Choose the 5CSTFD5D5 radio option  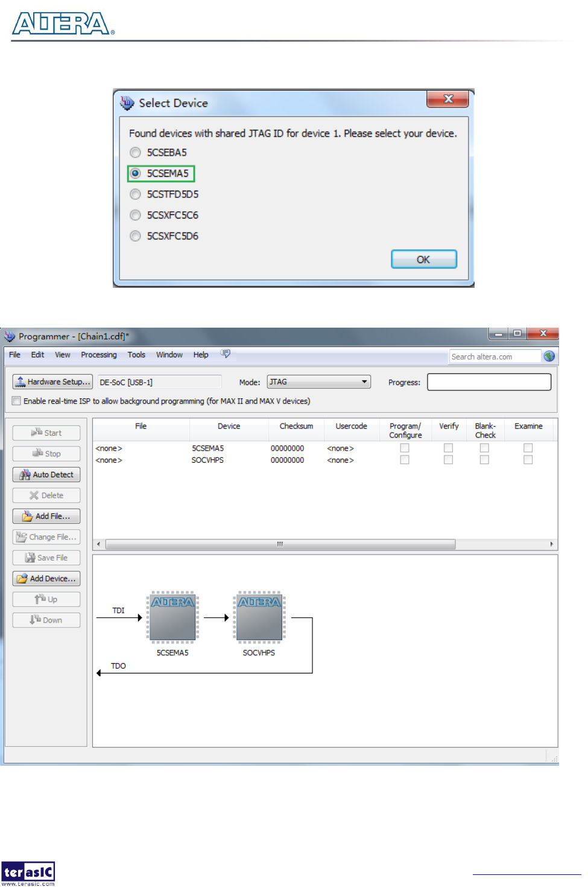tap(136, 194)
